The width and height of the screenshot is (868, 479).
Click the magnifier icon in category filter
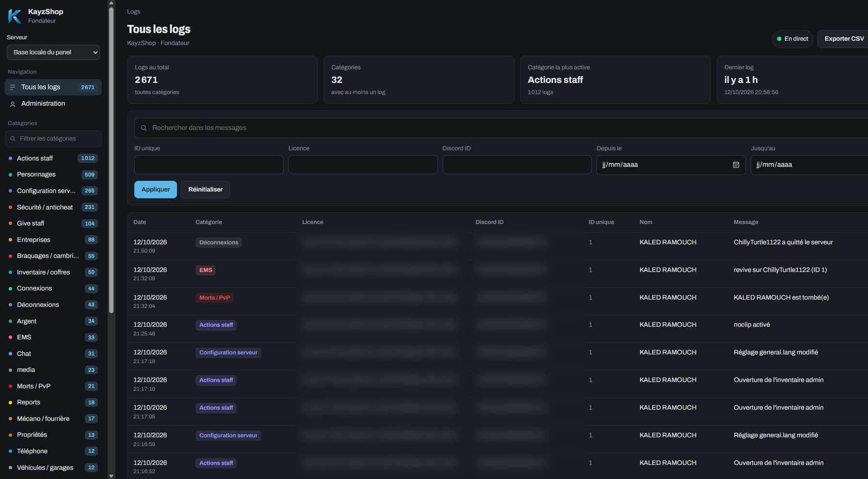point(13,139)
